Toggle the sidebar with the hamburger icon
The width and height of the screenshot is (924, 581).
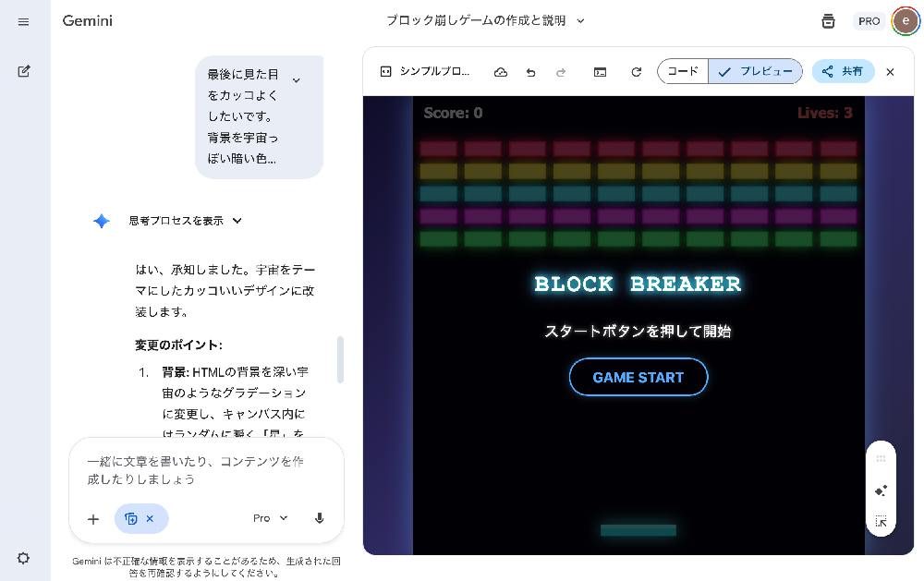pos(24,22)
